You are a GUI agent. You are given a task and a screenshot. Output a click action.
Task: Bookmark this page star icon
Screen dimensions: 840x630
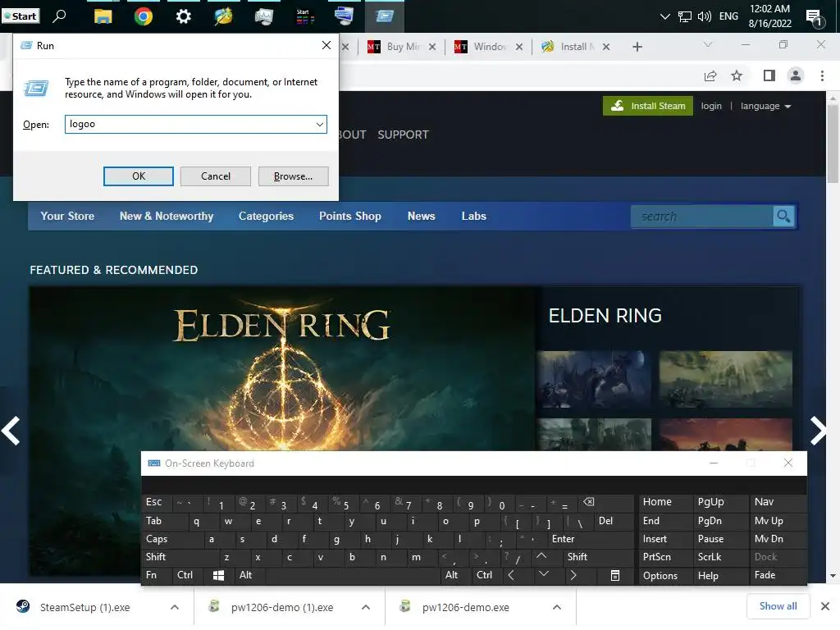[x=737, y=76]
